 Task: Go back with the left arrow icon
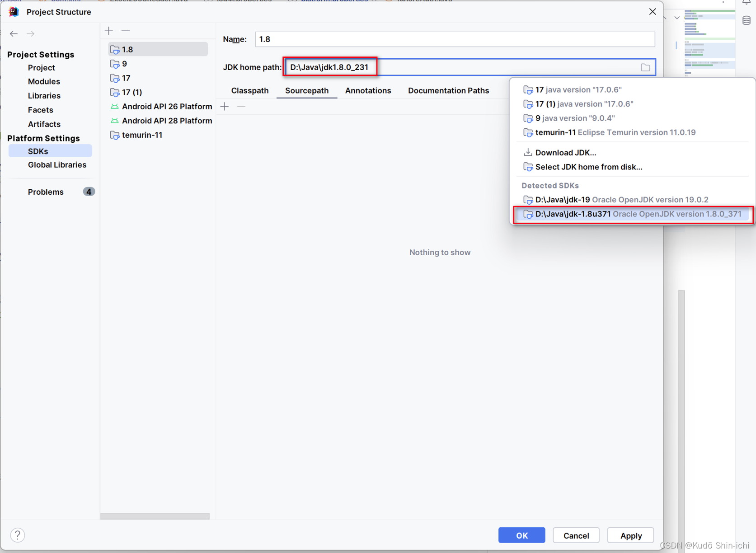[x=14, y=33]
